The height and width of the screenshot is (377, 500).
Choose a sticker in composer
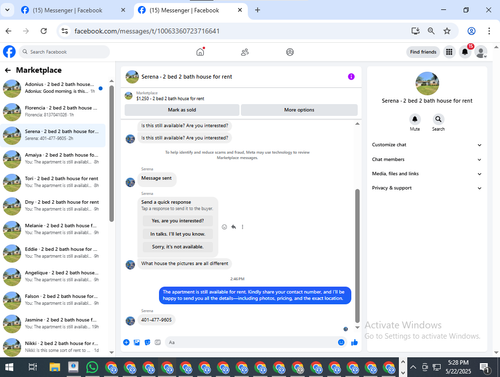point(147,342)
